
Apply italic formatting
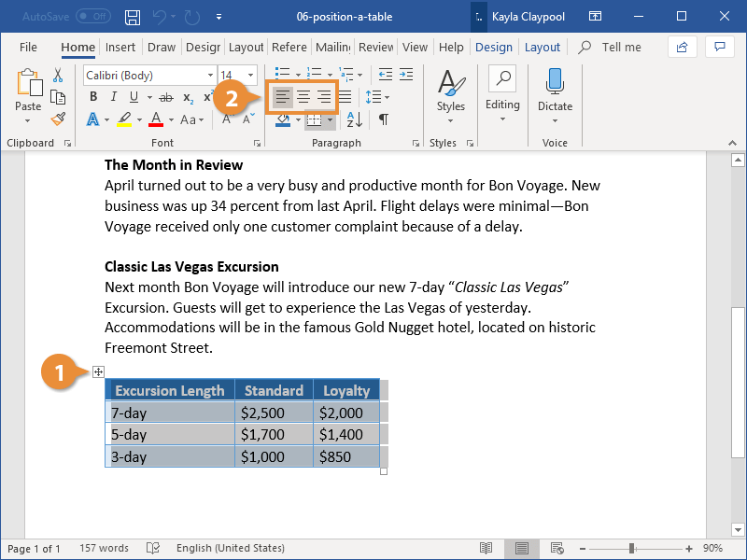[112, 96]
